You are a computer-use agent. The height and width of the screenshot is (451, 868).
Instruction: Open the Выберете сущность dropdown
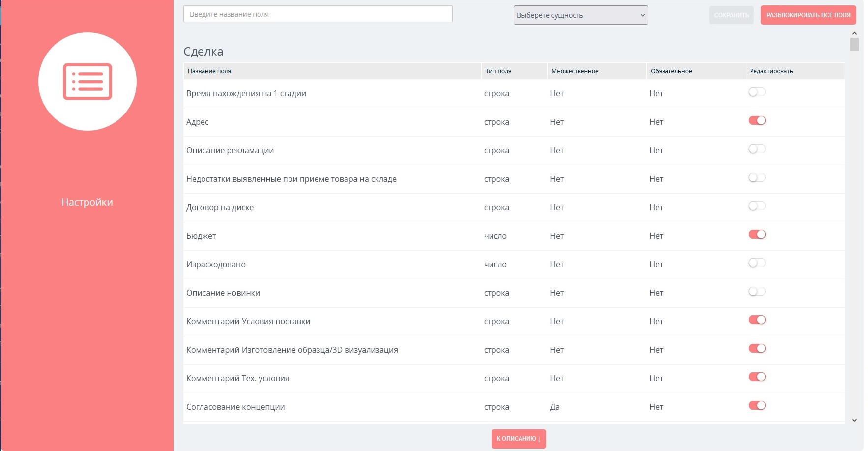tap(580, 15)
